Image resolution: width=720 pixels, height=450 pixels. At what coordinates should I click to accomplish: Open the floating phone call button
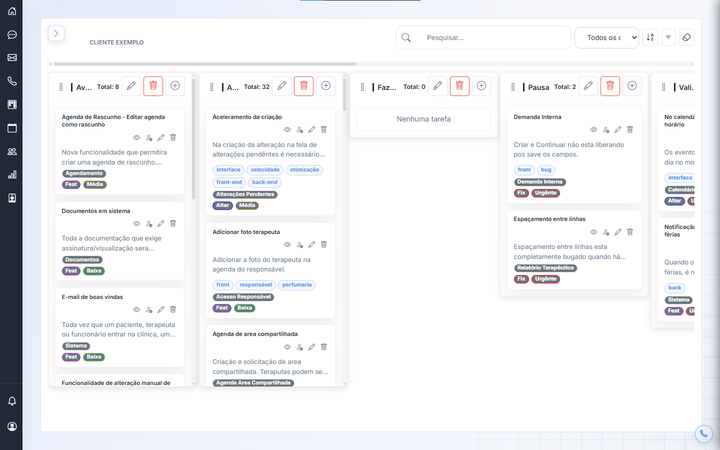(703, 433)
